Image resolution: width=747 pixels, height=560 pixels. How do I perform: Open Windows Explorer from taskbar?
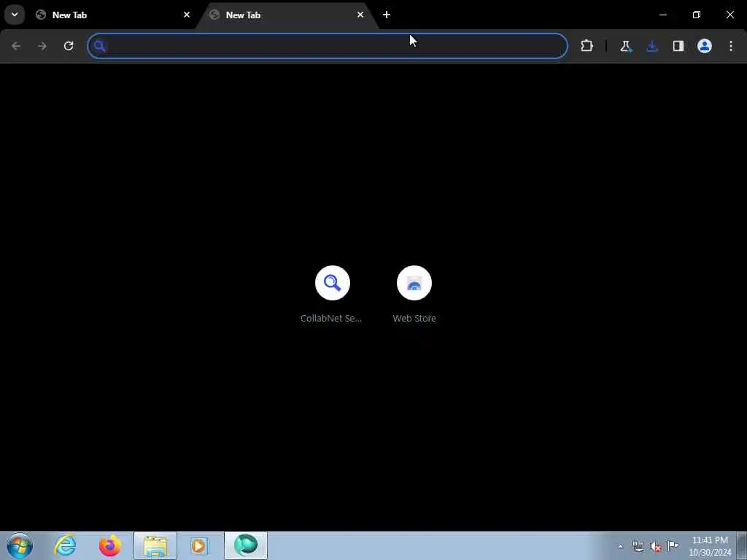click(x=155, y=545)
